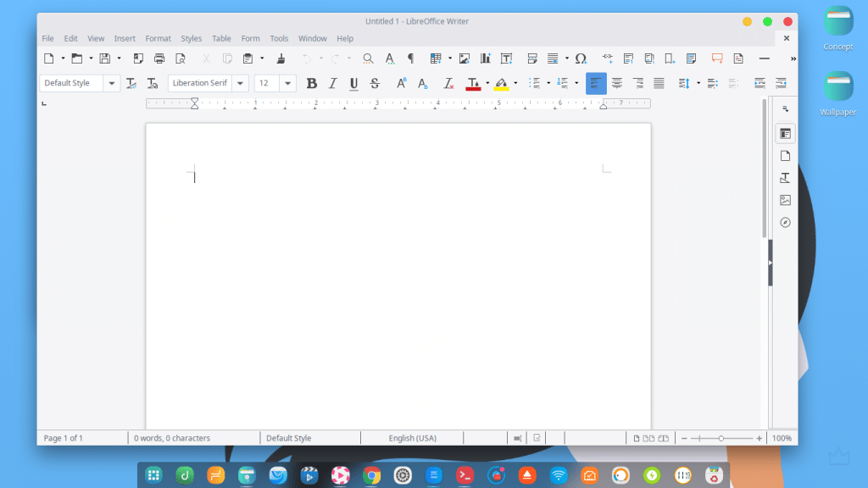Apply subscript formatting
This screenshot has height=488, width=868.
pos(423,84)
